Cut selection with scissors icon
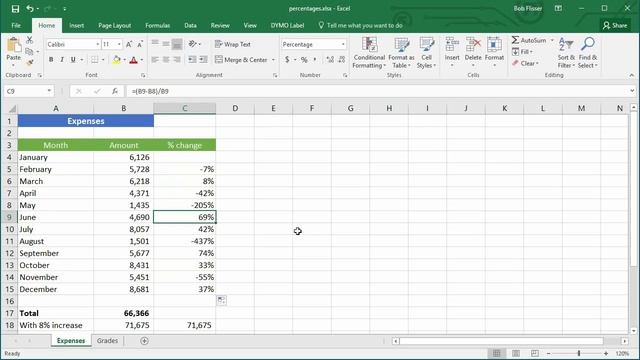The height and width of the screenshot is (360, 640). point(29,40)
